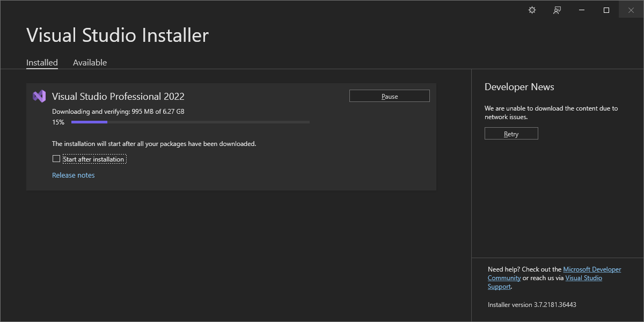Click the Visual Studio Professional 2022 title
The width and height of the screenshot is (644, 322).
118,97
